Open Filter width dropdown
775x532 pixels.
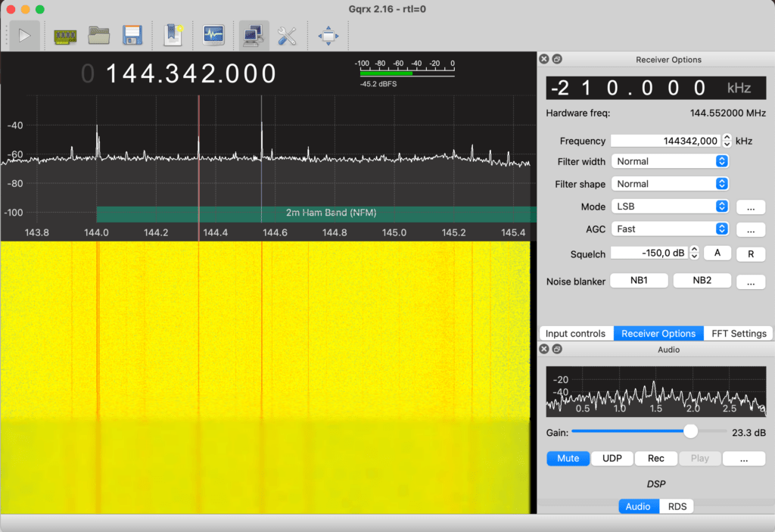pos(670,161)
